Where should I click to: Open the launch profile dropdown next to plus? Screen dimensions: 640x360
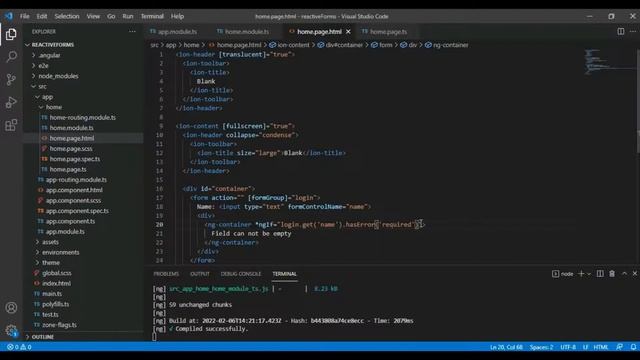589,274
